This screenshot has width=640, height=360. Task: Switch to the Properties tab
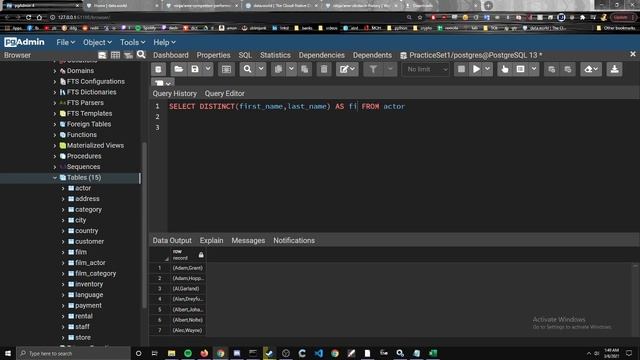tap(213, 55)
